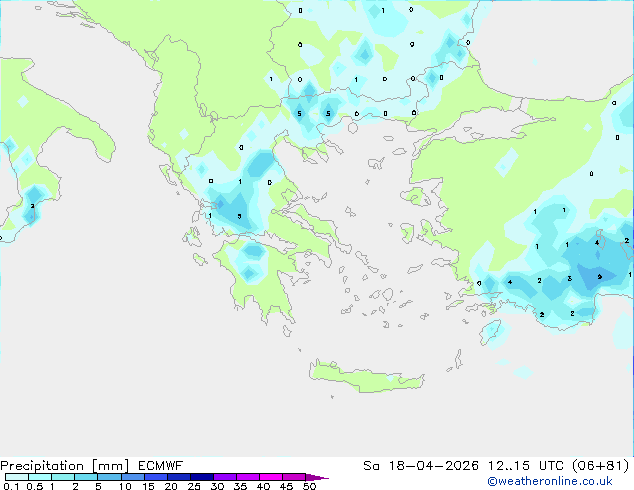This screenshot has width=634, height=490.
Task: Click the over-50 mm arrow end of legend
Action: click(x=317, y=477)
